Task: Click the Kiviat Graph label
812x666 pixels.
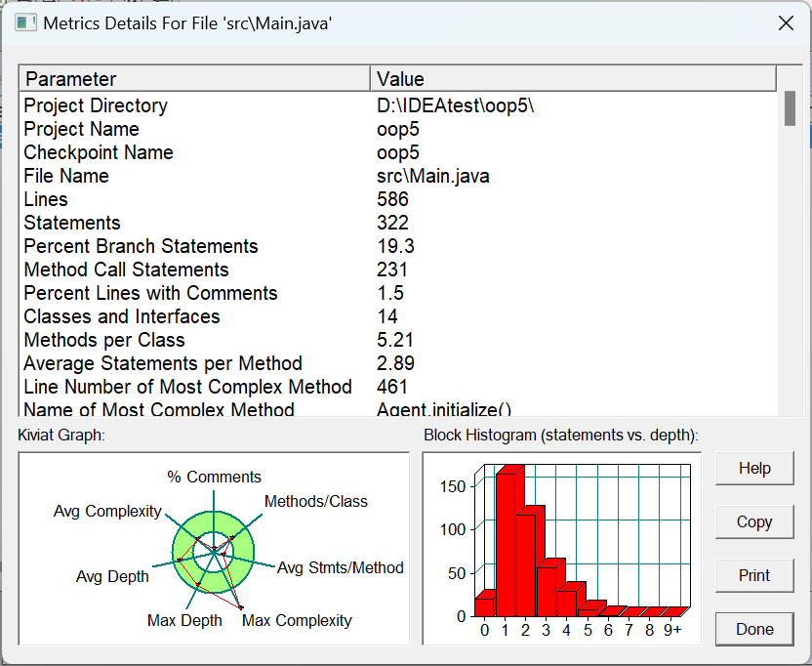Action: pos(61,435)
